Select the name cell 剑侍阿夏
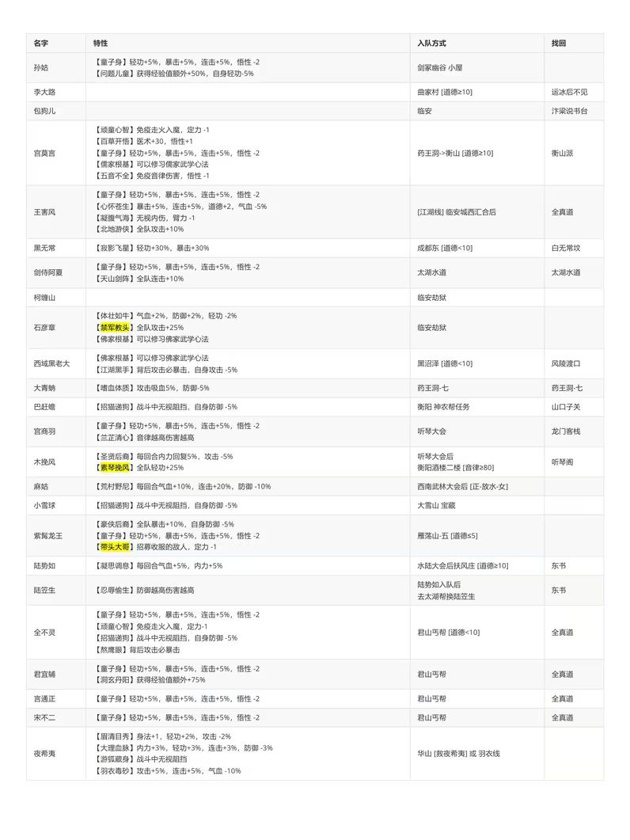The image size is (630, 840). [x=48, y=272]
